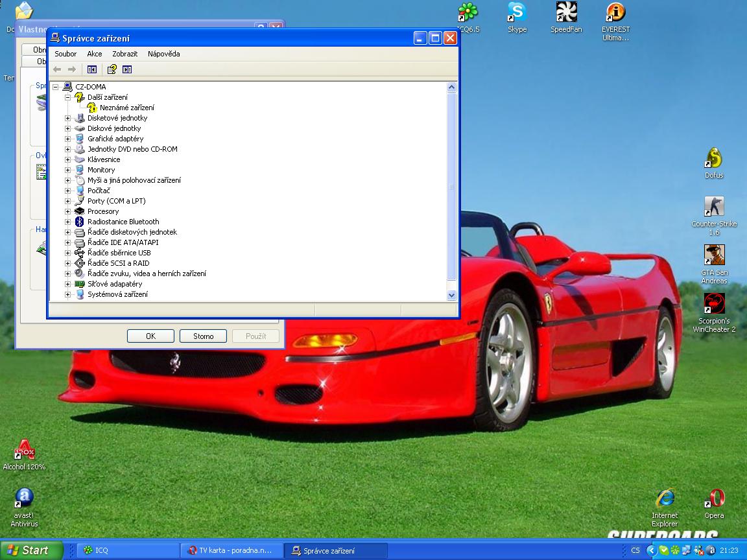This screenshot has height=560, width=747.
Task: Click the Storno button
Action: tap(203, 336)
